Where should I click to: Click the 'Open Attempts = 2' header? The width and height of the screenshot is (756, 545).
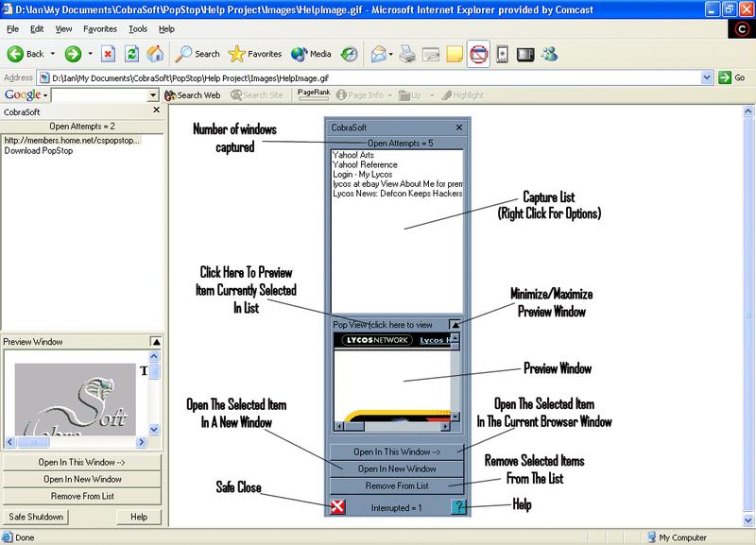(82, 127)
